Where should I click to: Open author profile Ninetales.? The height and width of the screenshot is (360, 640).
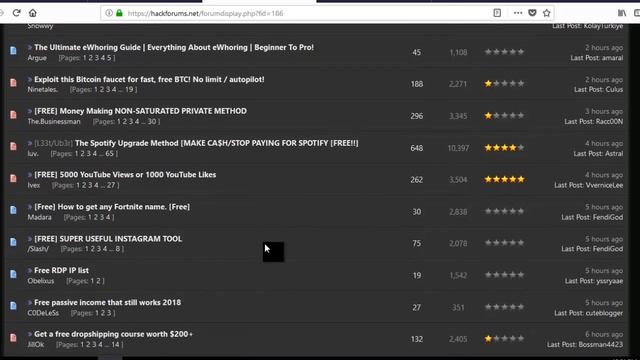(43, 89)
